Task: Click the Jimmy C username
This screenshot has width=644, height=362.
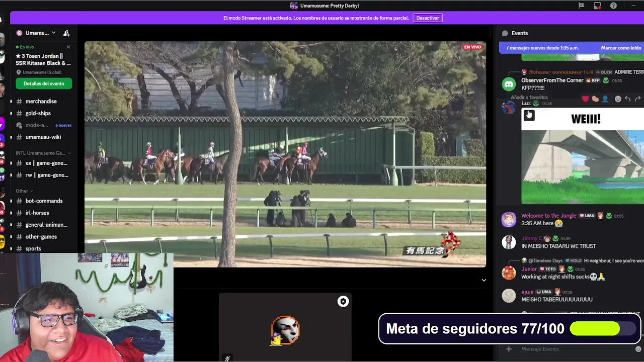Action: tap(532, 238)
